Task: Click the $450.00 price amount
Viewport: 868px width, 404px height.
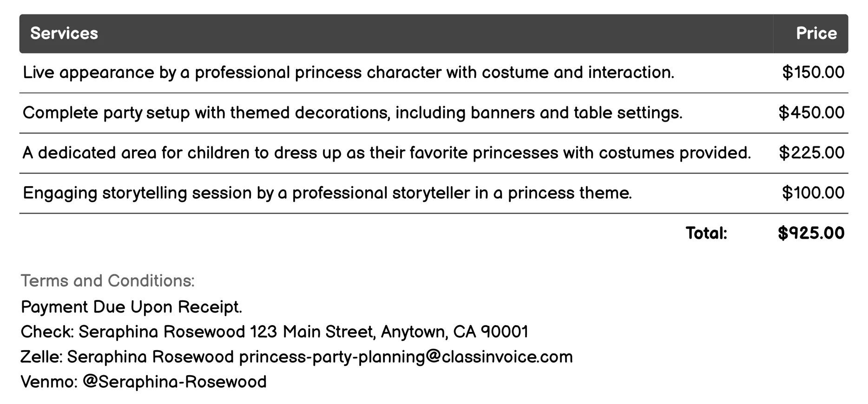Action: pos(811,113)
